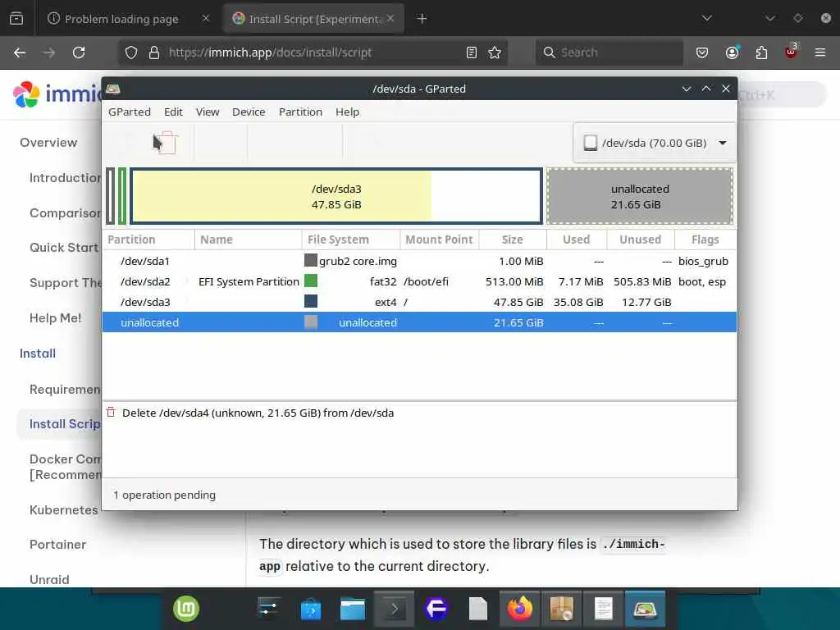Select the highlighted unallocated row
The width and height of the screenshot is (840, 630).
[419, 322]
